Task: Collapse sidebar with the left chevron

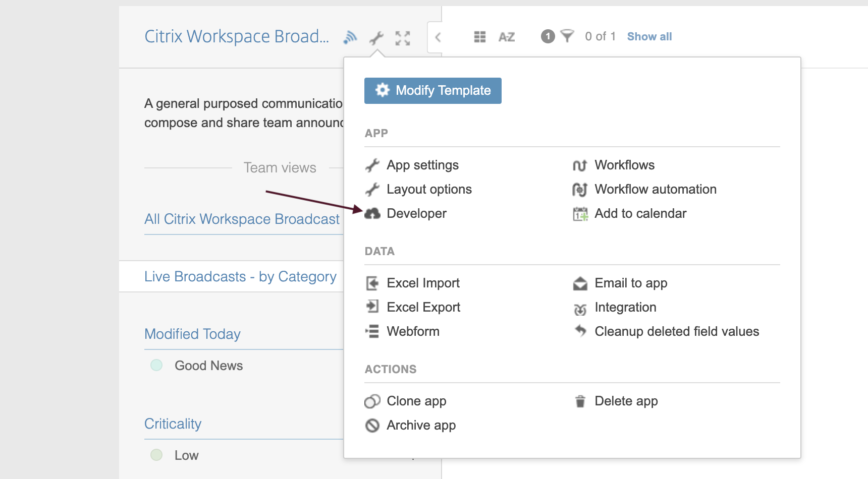Action: coord(438,37)
